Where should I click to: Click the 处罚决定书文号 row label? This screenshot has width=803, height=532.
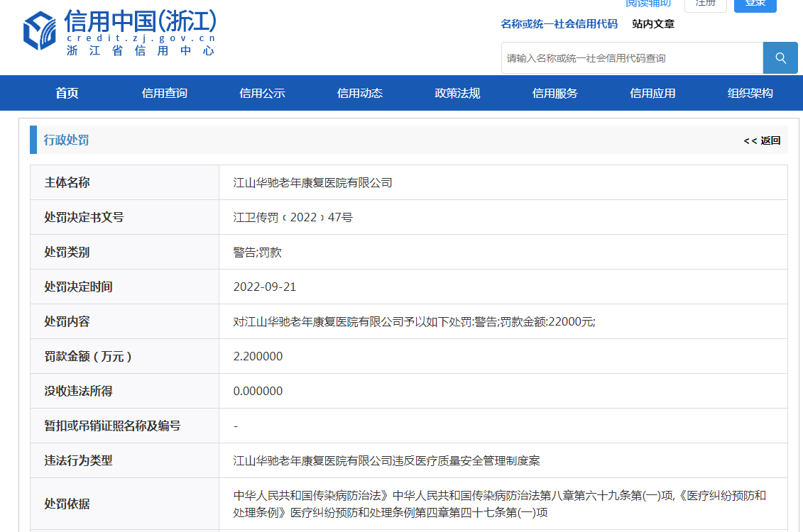pos(84,217)
